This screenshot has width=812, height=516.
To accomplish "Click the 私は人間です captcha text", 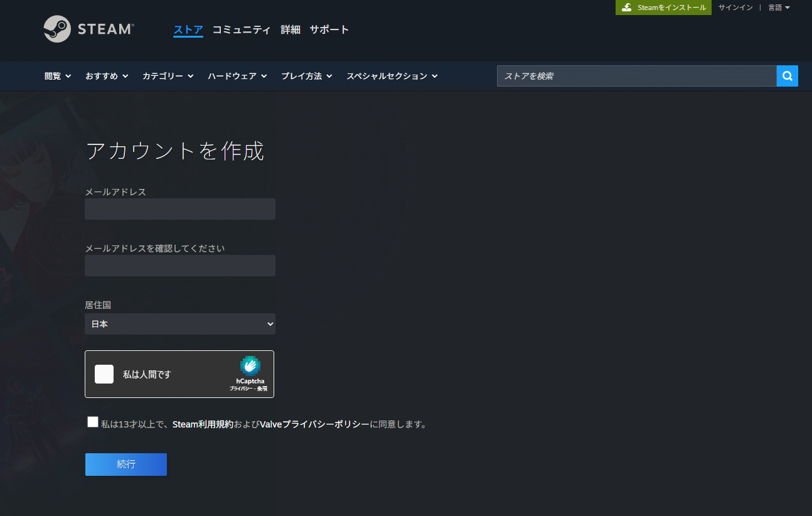I will 147,375.
